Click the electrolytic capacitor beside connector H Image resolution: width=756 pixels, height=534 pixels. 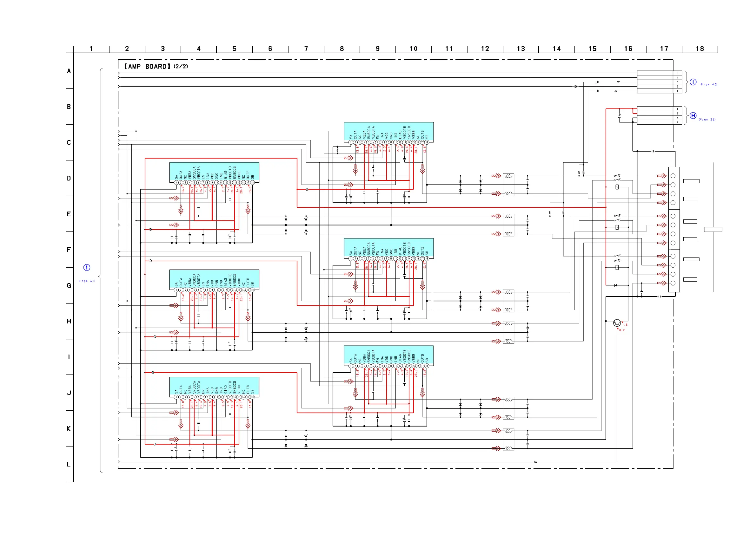point(619,116)
